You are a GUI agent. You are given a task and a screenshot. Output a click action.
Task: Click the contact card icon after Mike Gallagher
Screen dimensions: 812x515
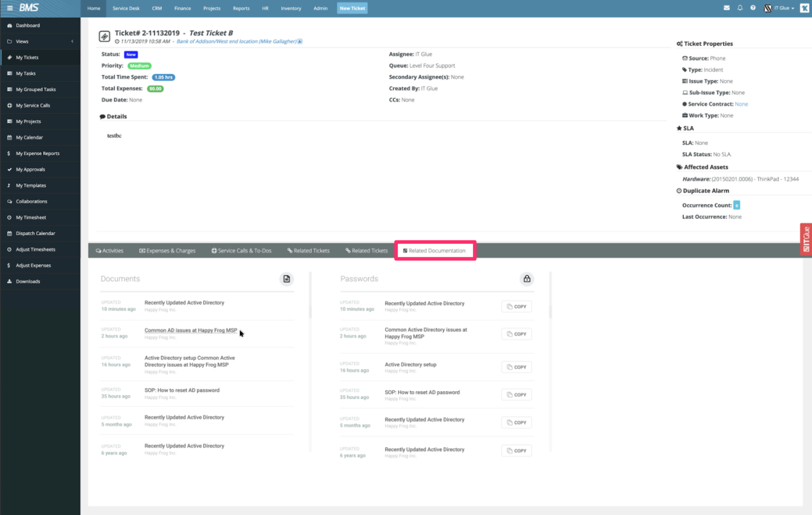pos(300,41)
